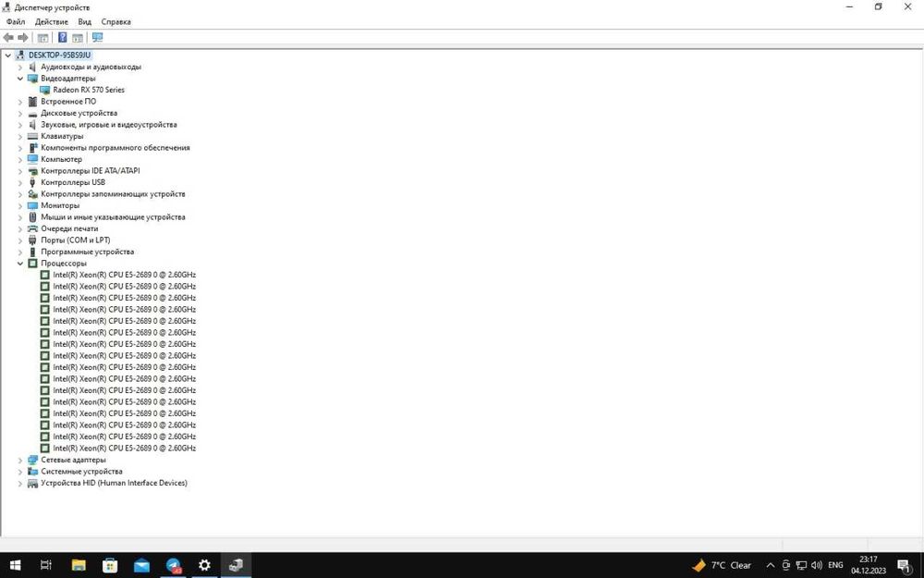Open the Windows Start menu
The width and height of the screenshot is (924, 578).
[x=16, y=565]
